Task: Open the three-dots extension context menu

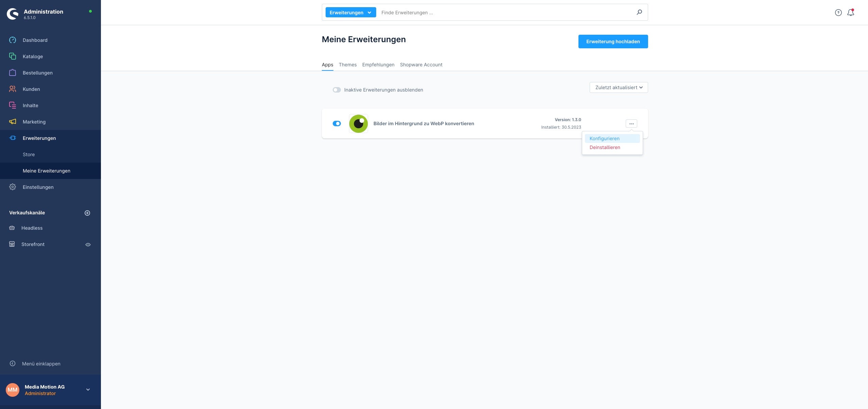Action: (x=631, y=124)
